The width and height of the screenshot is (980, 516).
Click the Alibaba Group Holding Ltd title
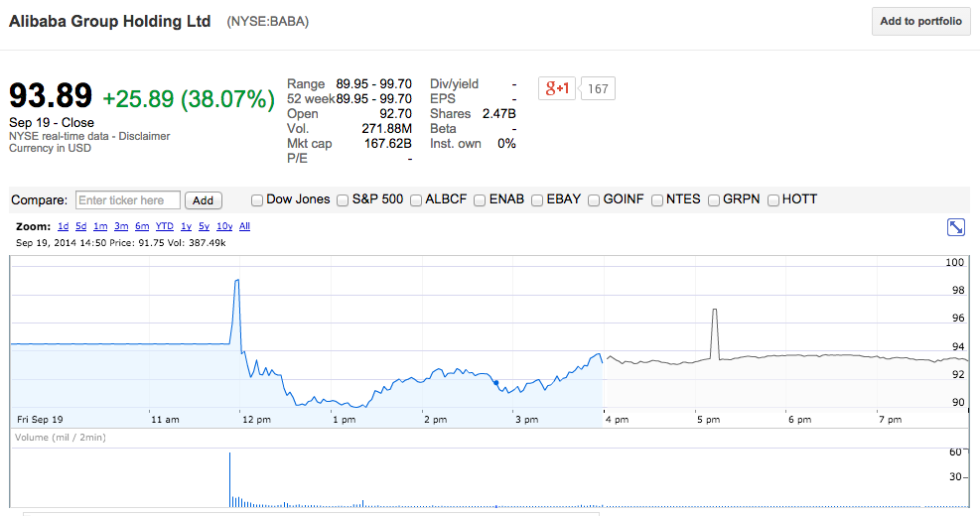(110, 21)
